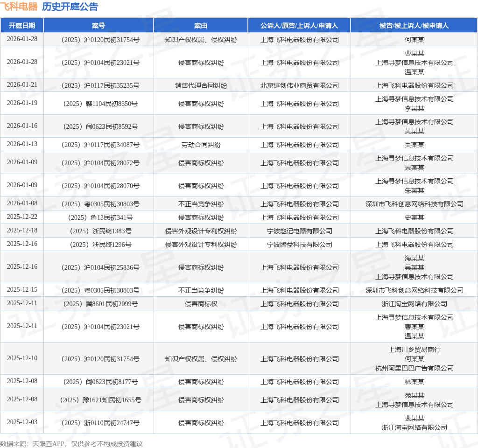Click the 开庭日期 column header
The height and width of the screenshot is (448, 478).
point(22,26)
